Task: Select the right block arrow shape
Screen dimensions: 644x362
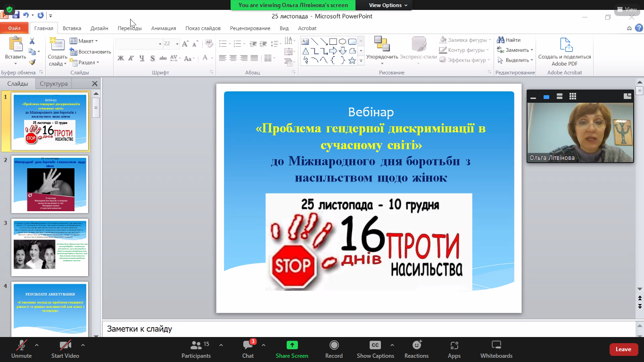Action: tap(333, 51)
